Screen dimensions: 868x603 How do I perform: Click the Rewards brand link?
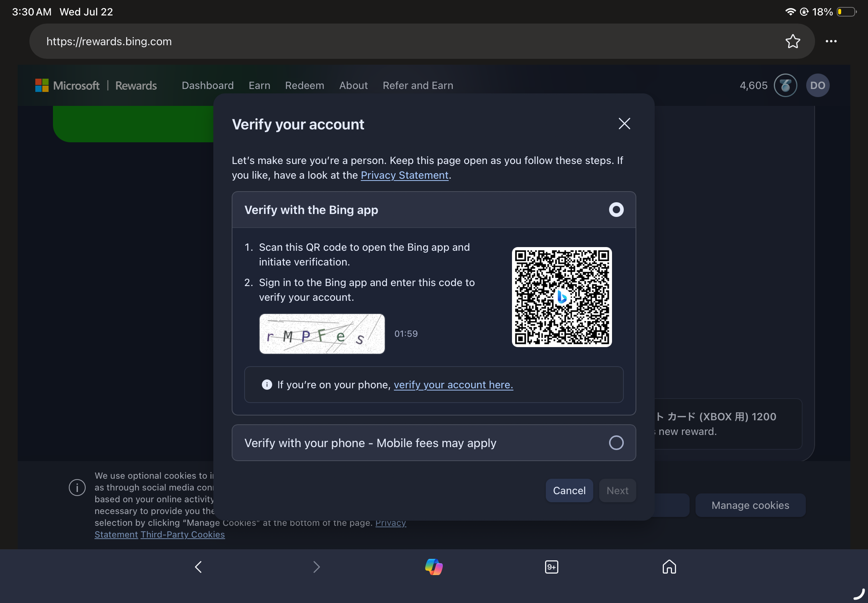[x=136, y=85]
